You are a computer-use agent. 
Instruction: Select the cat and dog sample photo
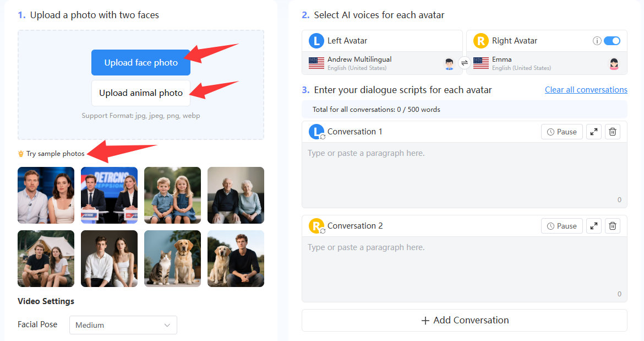[x=172, y=258]
